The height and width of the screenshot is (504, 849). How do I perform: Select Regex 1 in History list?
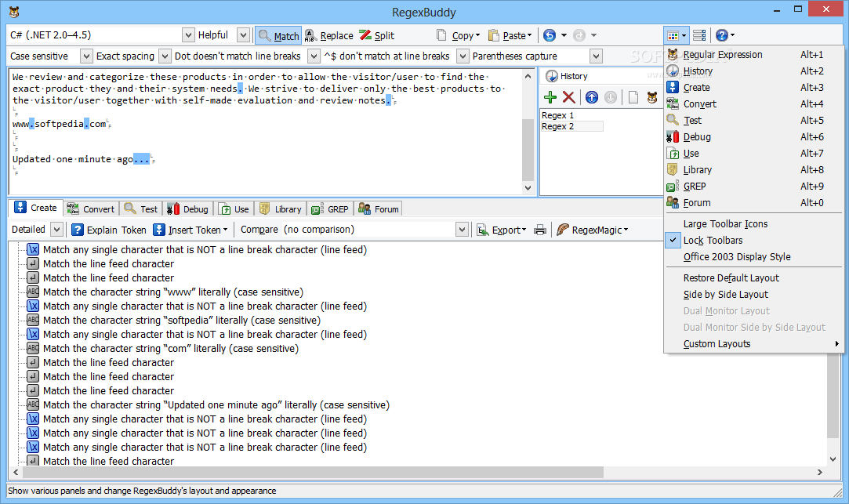(x=557, y=115)
